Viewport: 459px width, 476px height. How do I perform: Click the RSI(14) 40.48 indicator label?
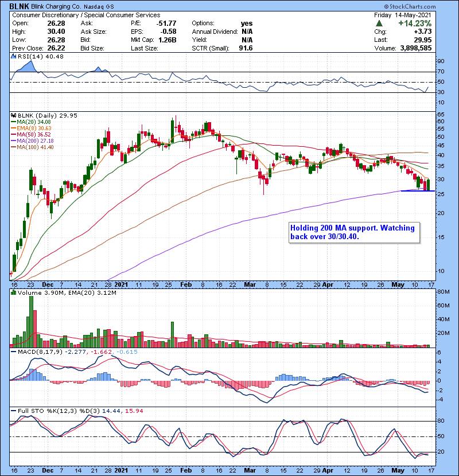pos(41,56)
